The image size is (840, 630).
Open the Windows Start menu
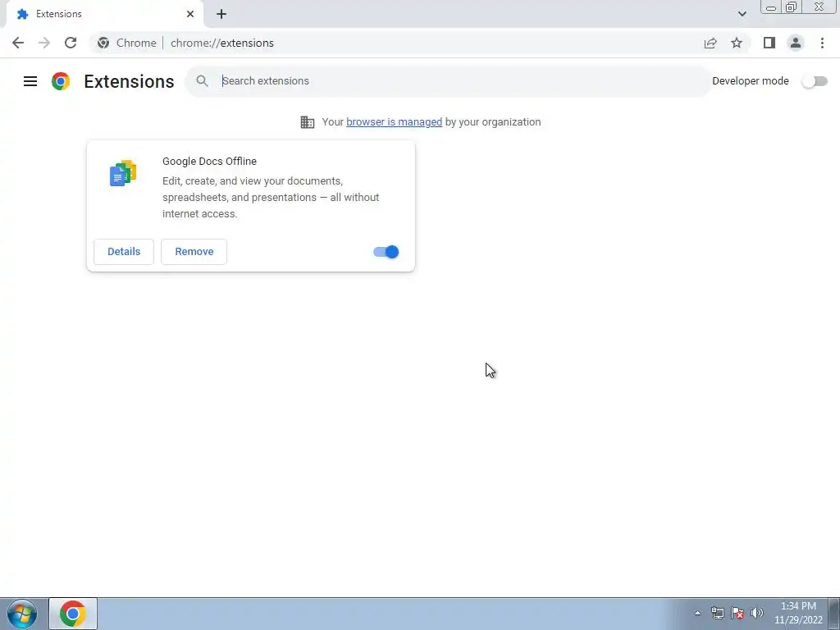pyautogui.click(x=22, y=614)
